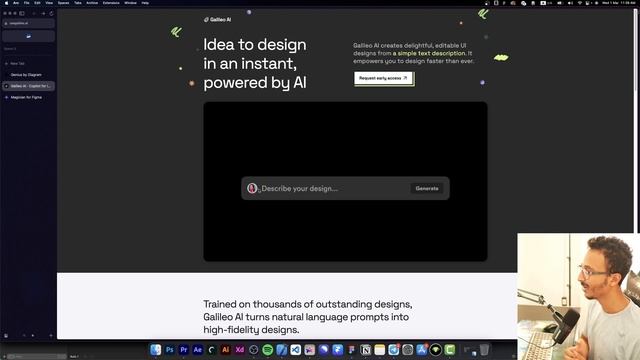Open App Store from the dock
This screenshot has width=640, height=360.
[422, 350]
